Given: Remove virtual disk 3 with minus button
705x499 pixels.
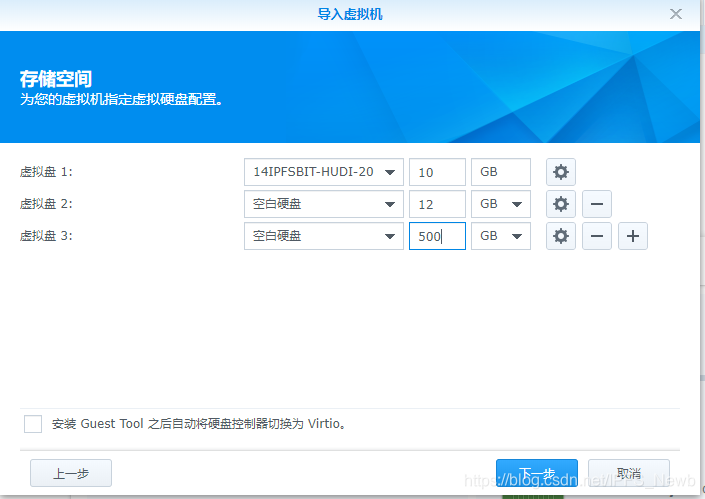Looking at the screenshot, I should coord(597,236).
